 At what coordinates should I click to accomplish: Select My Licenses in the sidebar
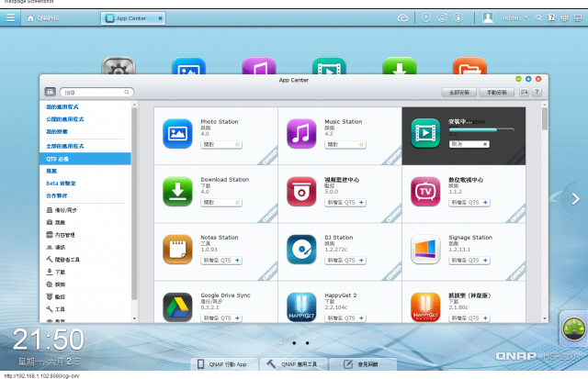pyautogui.click(x=57, y=131)
